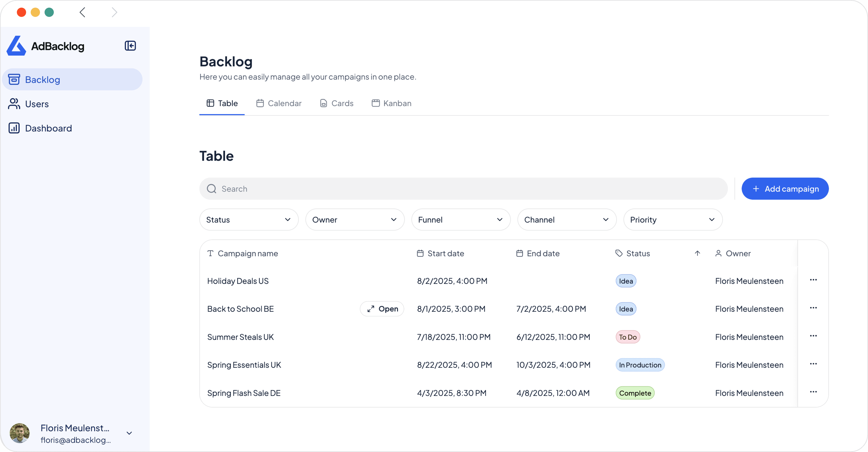Expand the Status filter dropdown
Viewport: 868px width, 452px height.
pyautogui.click(x=249, y=220)
